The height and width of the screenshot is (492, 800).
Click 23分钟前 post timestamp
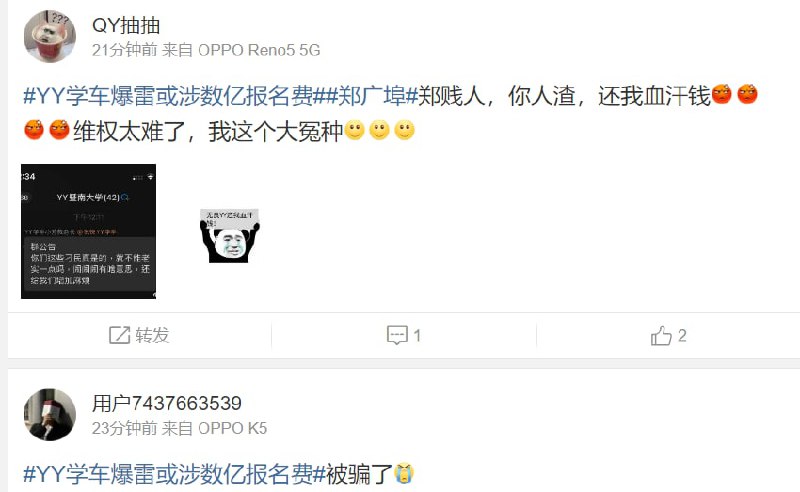coord(124,428)
